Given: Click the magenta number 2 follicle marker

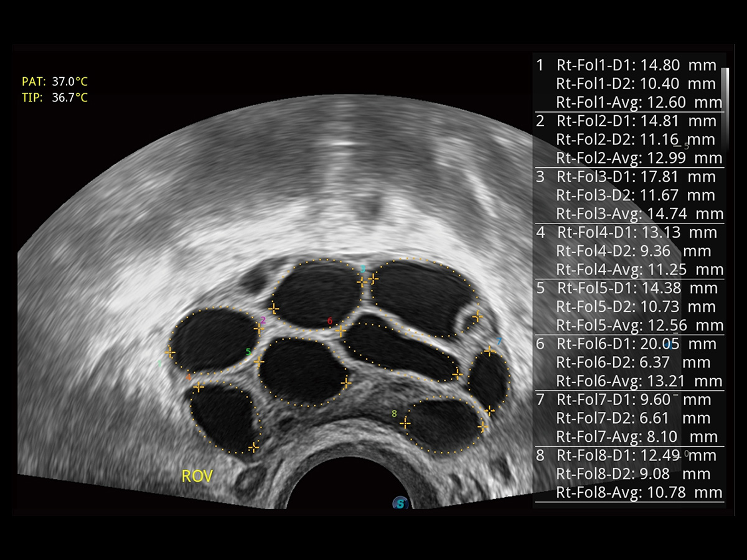Looking at the screenshot, I should 263,320.
